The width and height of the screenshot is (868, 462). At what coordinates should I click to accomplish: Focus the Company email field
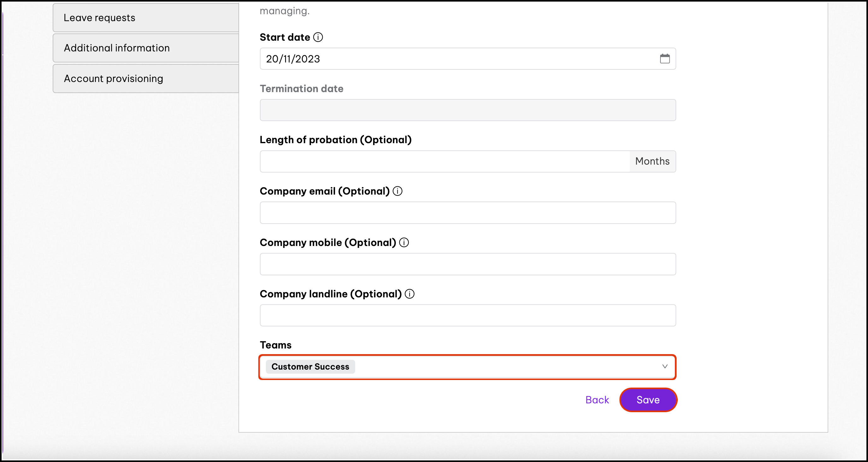pyautogui.click(x=468, y=213)
